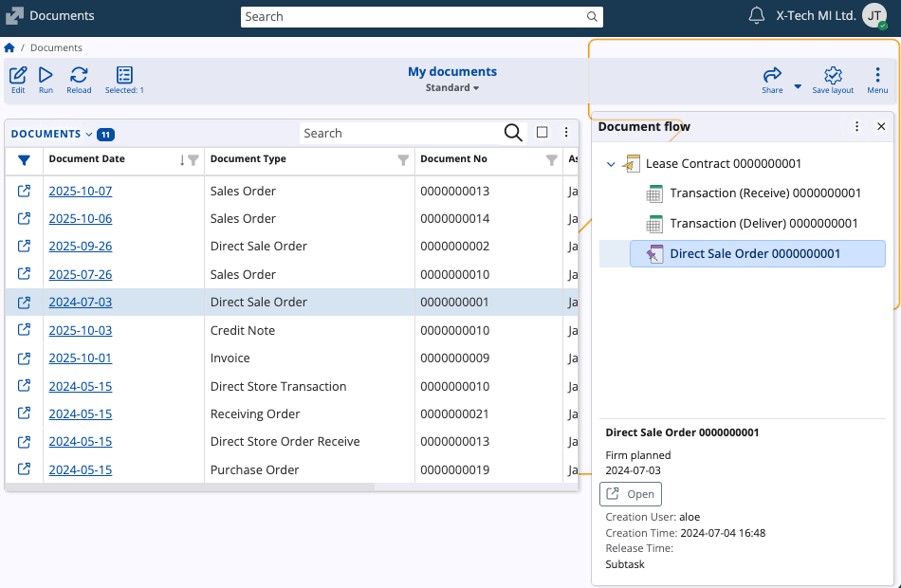Open the Share dropdown arrow
901x588 pixels.
(798, 86)
